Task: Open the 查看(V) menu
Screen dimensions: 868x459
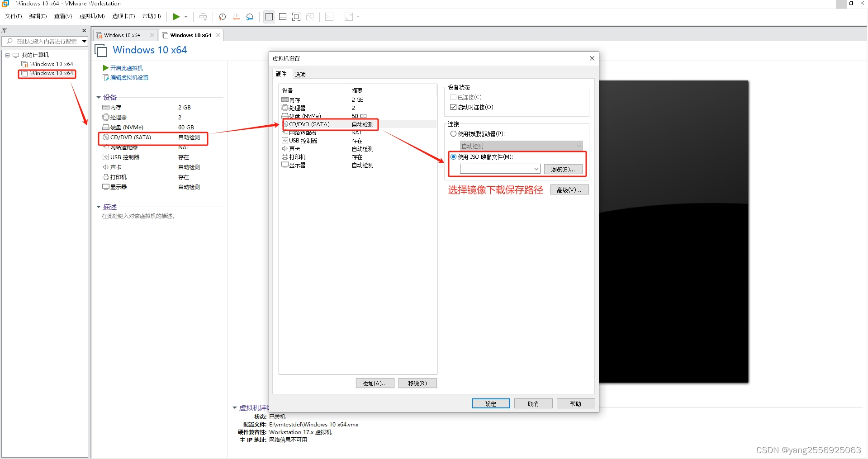Action: point(63,16)
